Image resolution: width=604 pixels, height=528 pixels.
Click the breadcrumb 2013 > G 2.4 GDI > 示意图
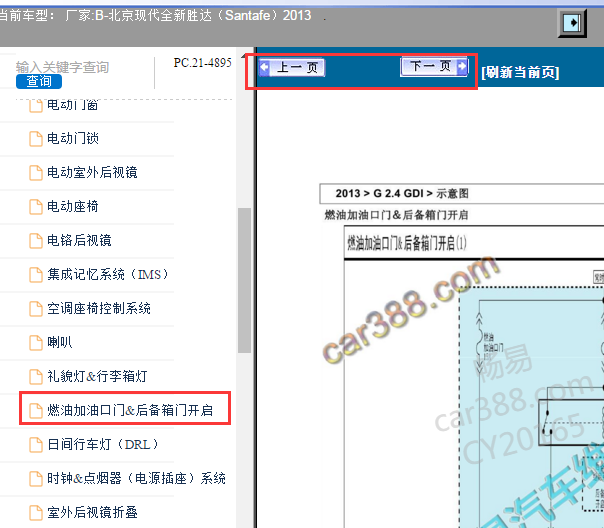coord(402,193)
